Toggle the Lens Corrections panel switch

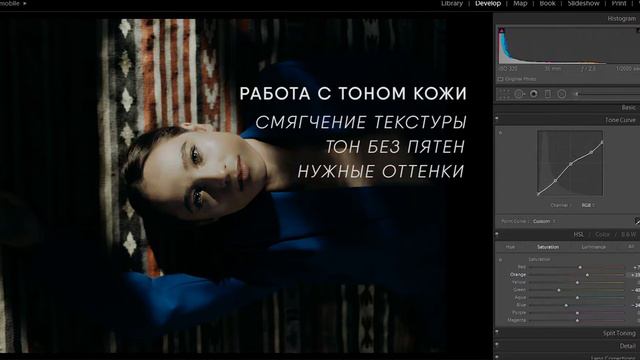(x=497, y=357)
